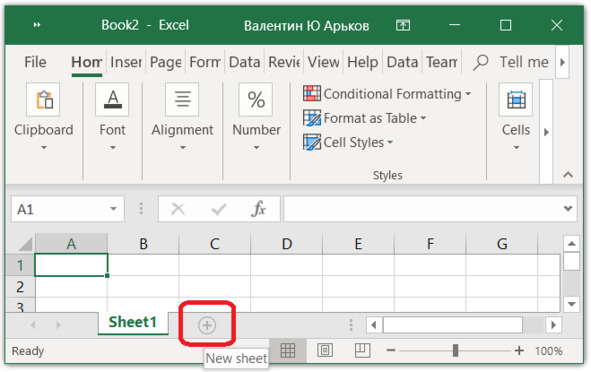Open Cell Styles gallery
591x372 pixels.
click(348, 142)
